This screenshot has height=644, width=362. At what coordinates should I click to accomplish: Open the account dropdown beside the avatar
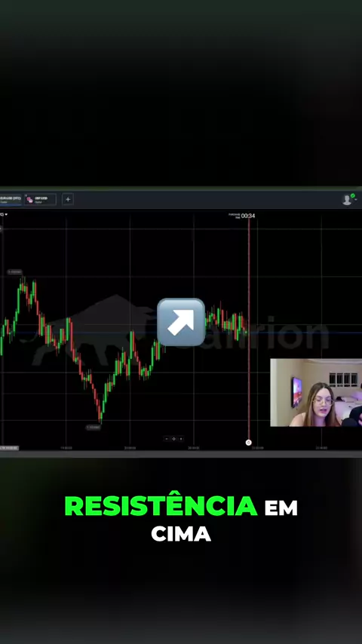(355, 200)
